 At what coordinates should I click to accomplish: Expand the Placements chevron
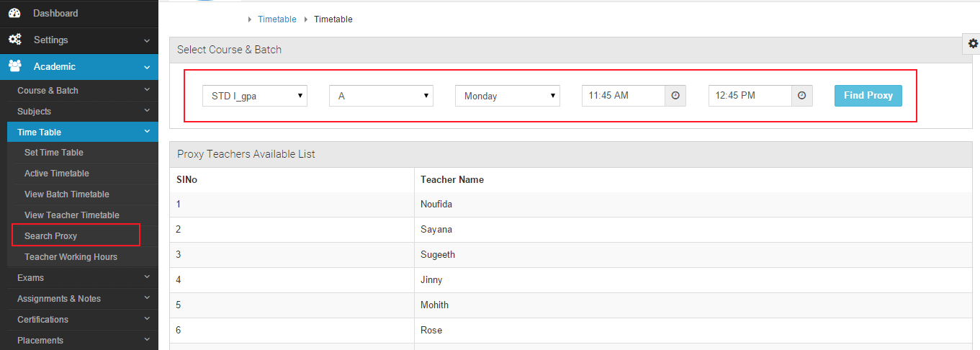tap(147, 340)
